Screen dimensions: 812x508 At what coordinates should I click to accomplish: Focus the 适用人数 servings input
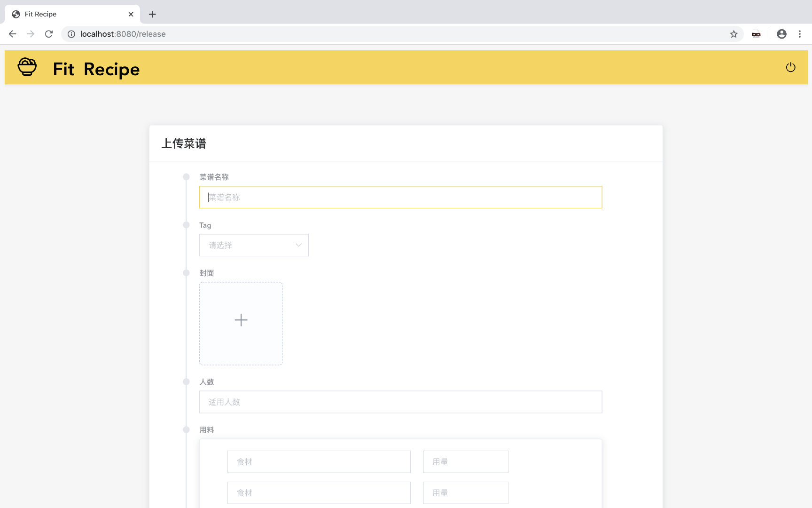[x=400, y=402]
